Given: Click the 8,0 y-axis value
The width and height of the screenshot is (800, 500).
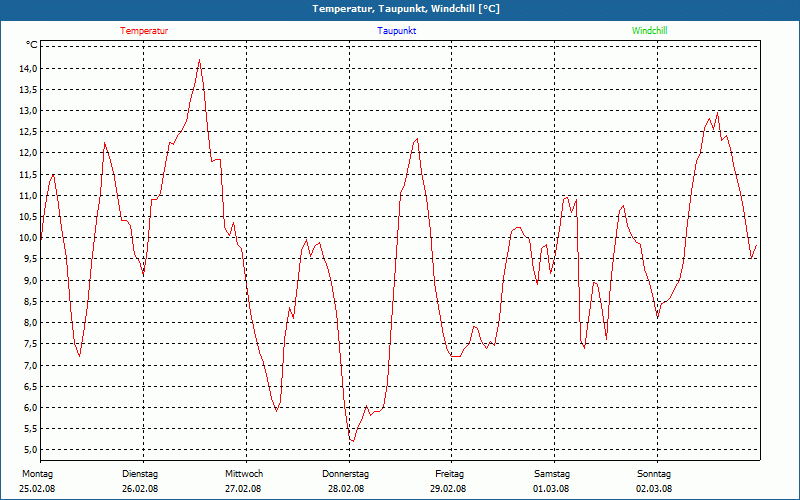Looking at the screenshot, I should pyautogui.click(x=31, y=322).
